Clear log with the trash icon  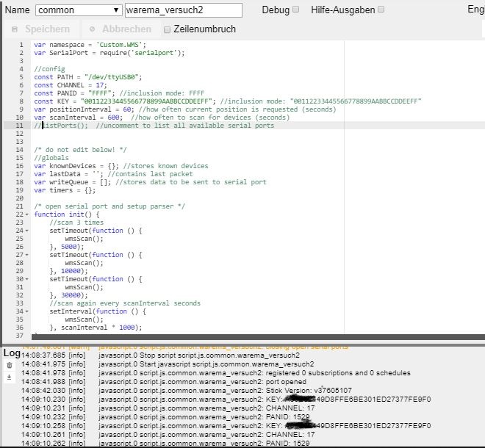(x=10, y=366)
